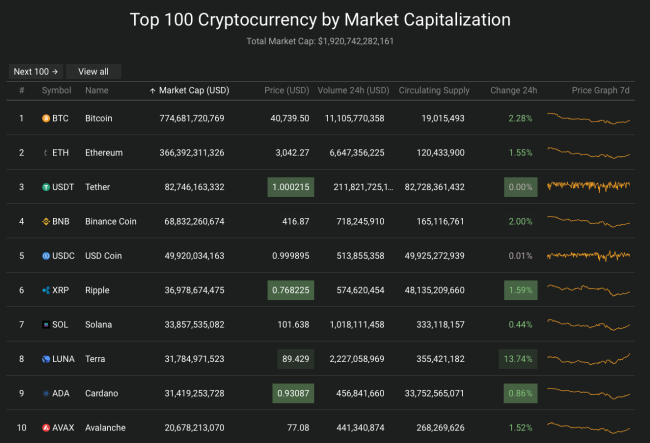The width and height of the screenshot is (650, 443).
Task: Click the Terra LUNA icon
Action: [46, 359]
